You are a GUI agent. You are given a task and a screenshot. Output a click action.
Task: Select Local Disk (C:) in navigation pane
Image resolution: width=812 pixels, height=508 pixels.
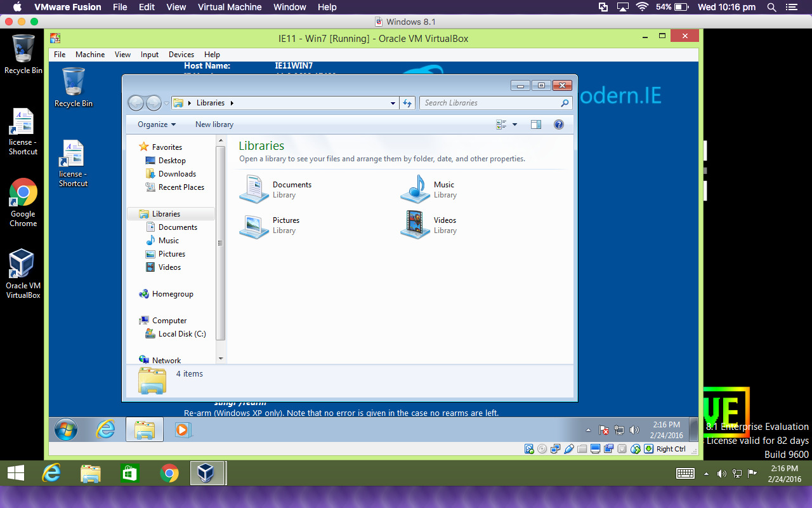[x=181, y=334]
